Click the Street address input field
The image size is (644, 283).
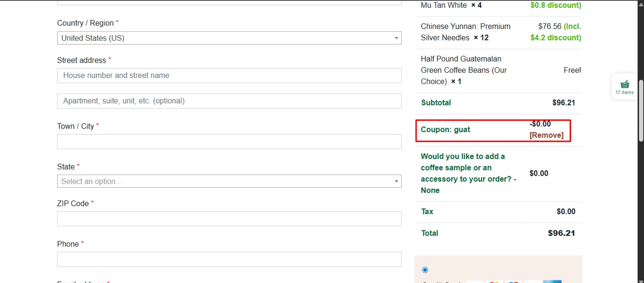click(x=229, y=75)
